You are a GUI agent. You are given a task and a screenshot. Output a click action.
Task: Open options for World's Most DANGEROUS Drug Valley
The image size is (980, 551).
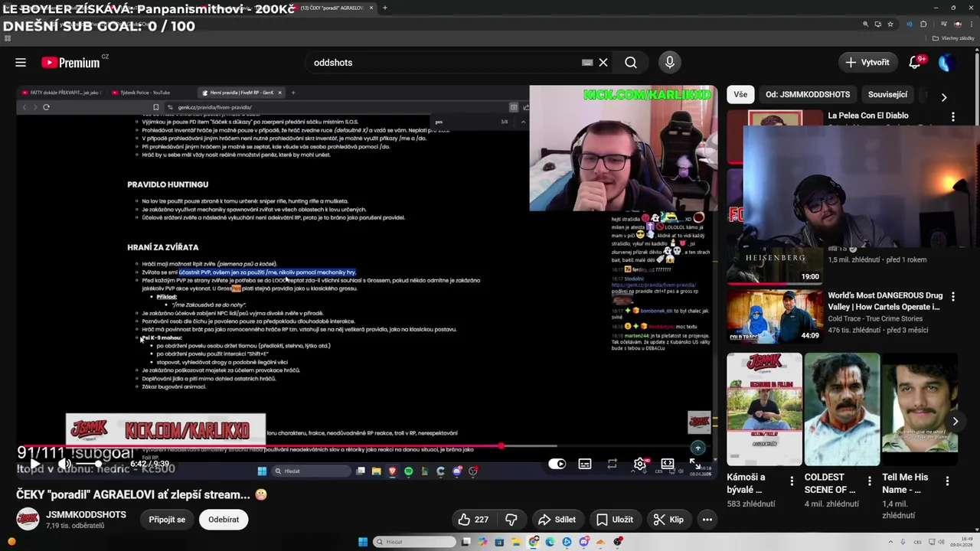[953, 296]
